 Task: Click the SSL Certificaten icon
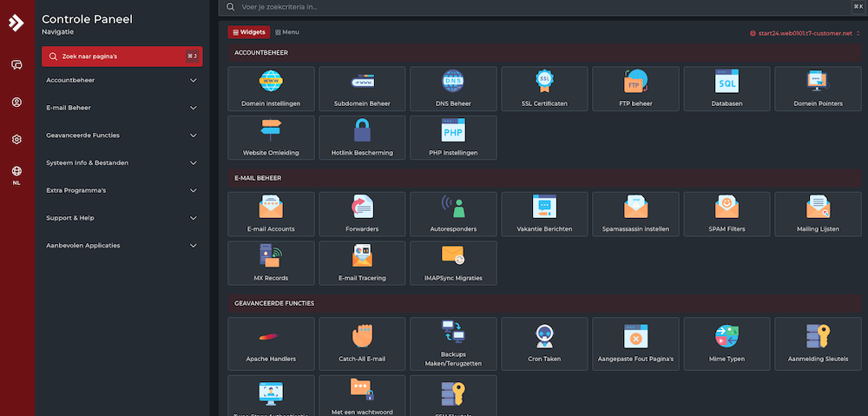tap(544, 82)
